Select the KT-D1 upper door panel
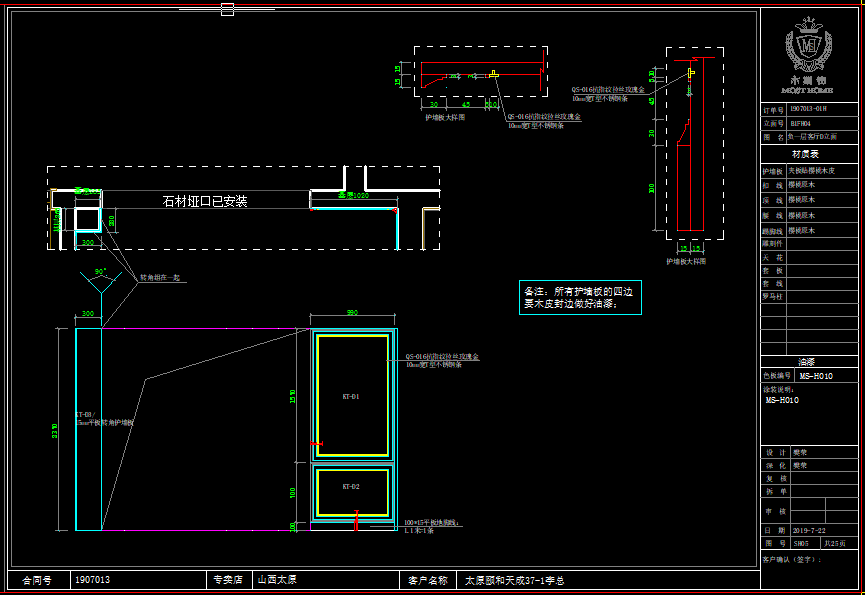Screen dimensions: 865x595 [x=352, y=396]
